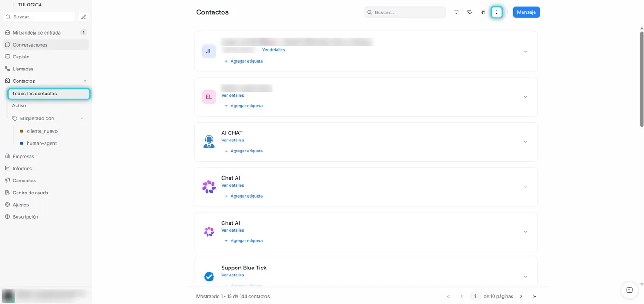Click the EL contact avatar
Screen dimensions: 644x304
209,97
